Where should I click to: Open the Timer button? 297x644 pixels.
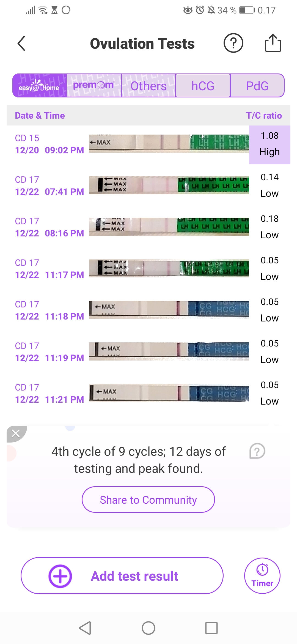(x=262, y=575)
